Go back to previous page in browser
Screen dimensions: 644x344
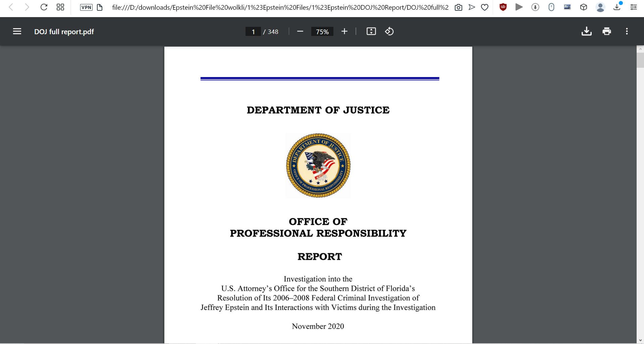[x=11, y=7]
